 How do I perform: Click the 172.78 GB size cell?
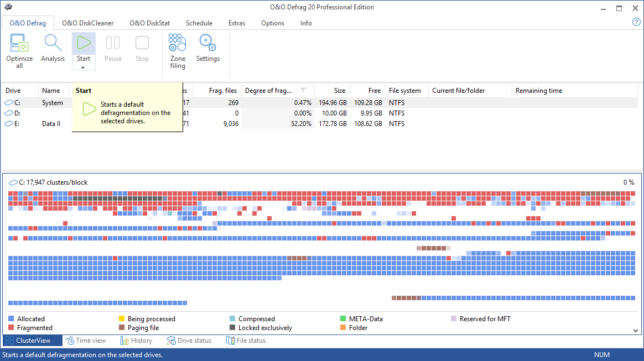click(x=333, y=123)
